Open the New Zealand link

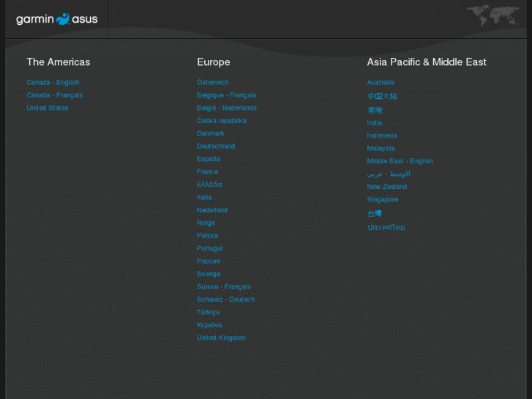pyautogui.click(x=387, y=187)
